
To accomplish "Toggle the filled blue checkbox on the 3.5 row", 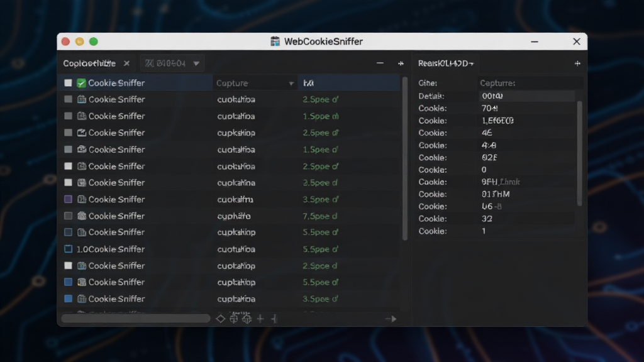I will point(68,299).
